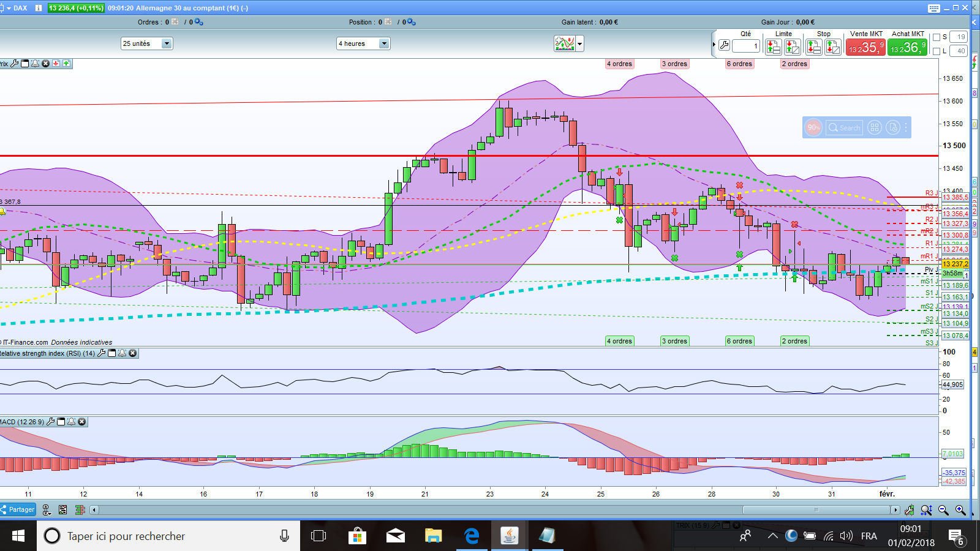This screenshot has width=980, height=551.
Task: Click the Vente MKT sell button
Action: click(865, 47)
